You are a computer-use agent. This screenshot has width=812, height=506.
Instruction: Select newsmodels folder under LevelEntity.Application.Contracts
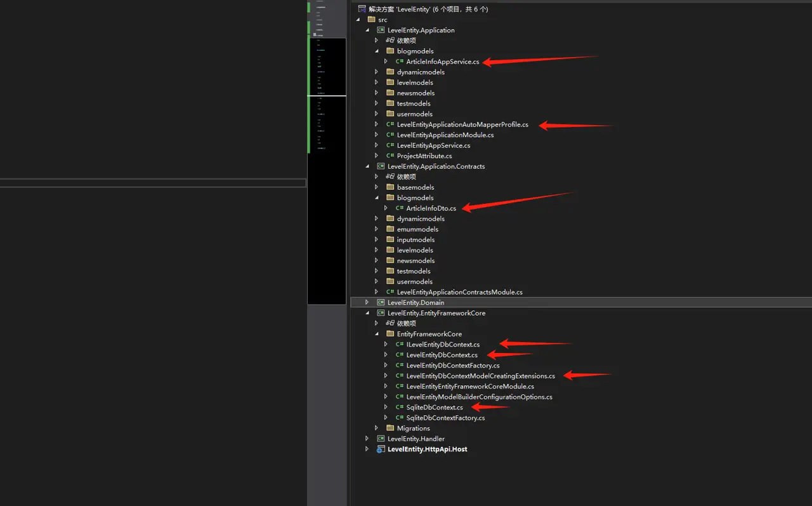pyautogui.click(x=416, y=260)
